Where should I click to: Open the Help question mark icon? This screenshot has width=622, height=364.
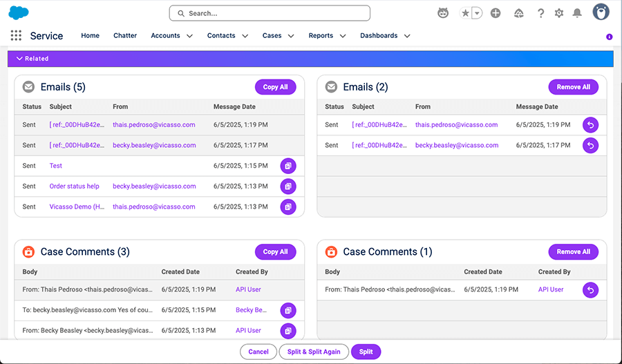540,13
